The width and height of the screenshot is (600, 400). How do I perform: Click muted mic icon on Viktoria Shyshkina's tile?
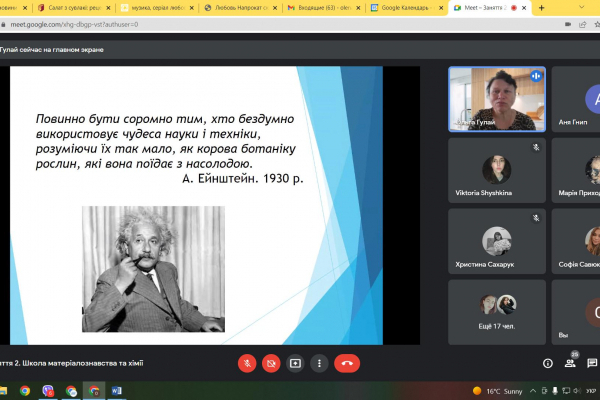(x=536, y=147)
